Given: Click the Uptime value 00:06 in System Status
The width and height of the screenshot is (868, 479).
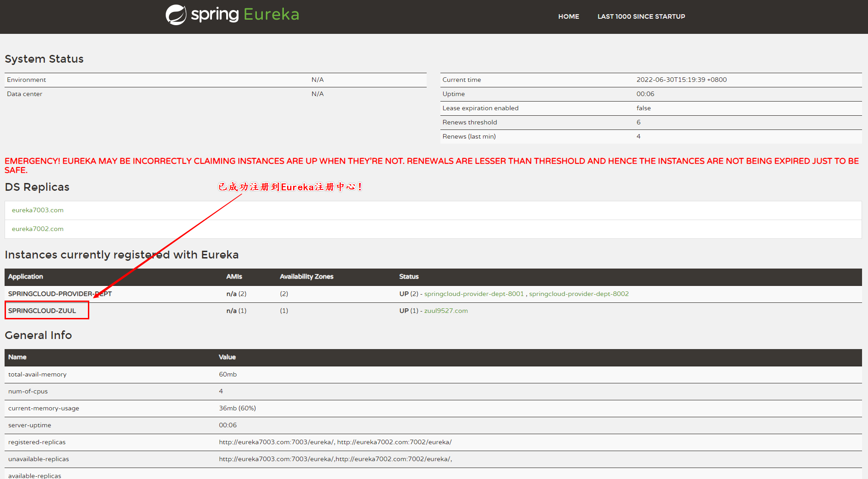Looking at the screenshot, I should point(645,94).
